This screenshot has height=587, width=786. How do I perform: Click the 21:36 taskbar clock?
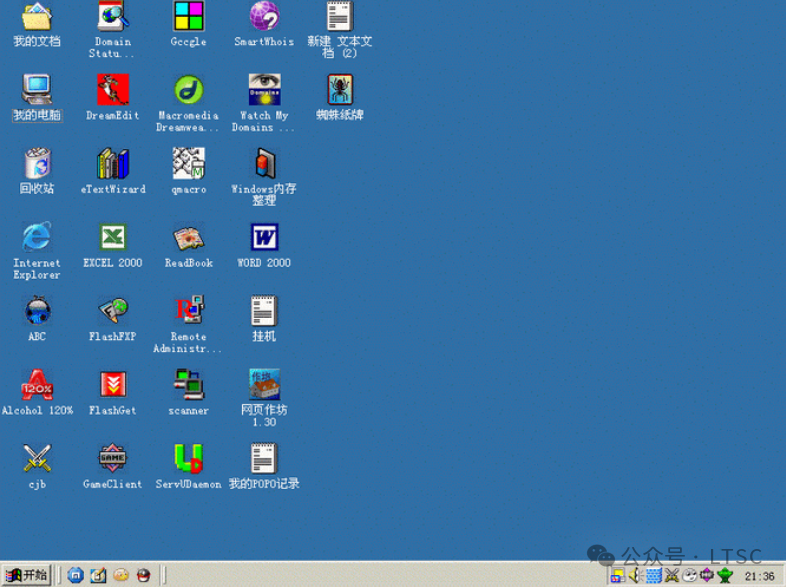(759, 576)
